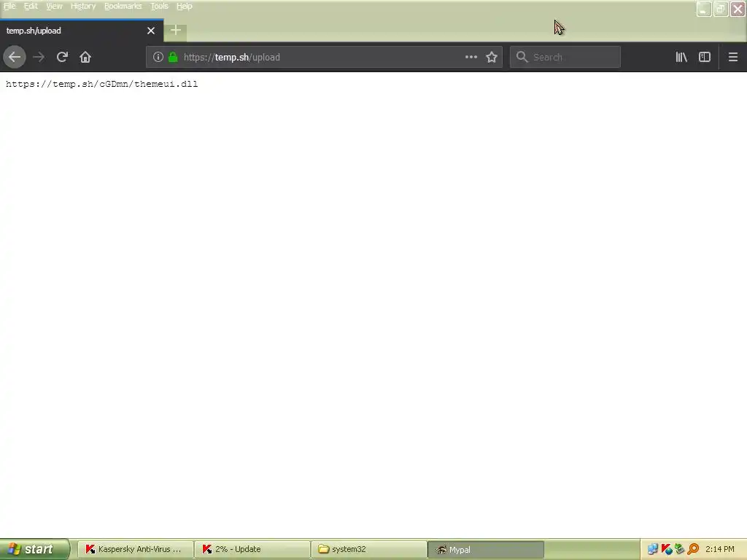Open the Windows Start menu
This screenshot has height=560, width=747.
(34, 550)
